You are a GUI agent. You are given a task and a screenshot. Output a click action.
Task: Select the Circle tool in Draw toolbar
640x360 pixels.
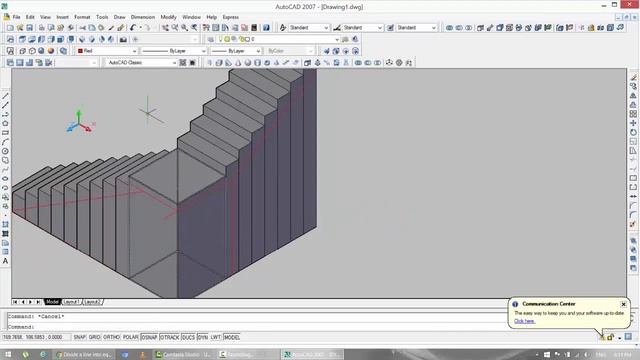pos(5,151)
